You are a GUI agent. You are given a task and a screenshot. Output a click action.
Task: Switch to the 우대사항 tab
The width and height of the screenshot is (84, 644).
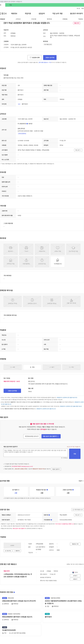coord(34,19)
